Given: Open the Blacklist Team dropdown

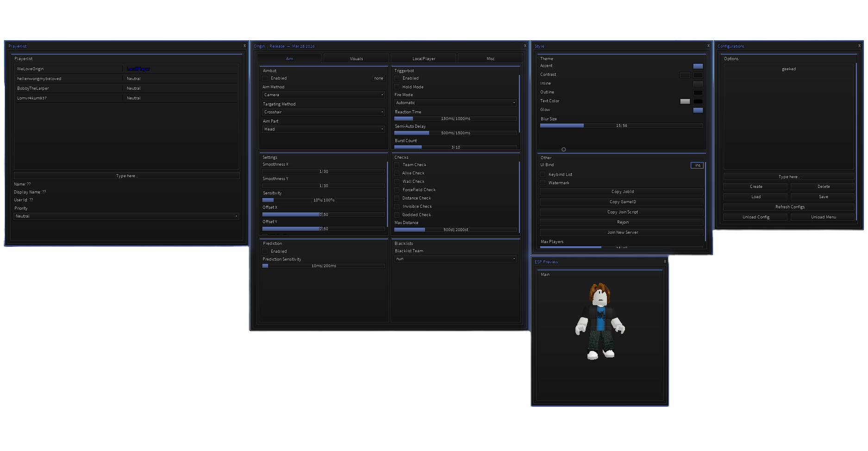Looking at the screenshot, I should (x=456, y=259).
